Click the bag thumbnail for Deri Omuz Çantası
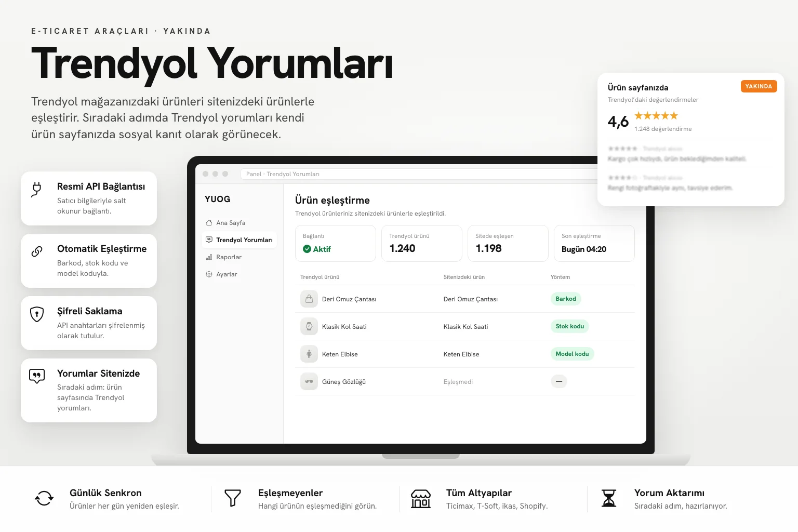Screen dimensions: 798x532 click(309, 299)
